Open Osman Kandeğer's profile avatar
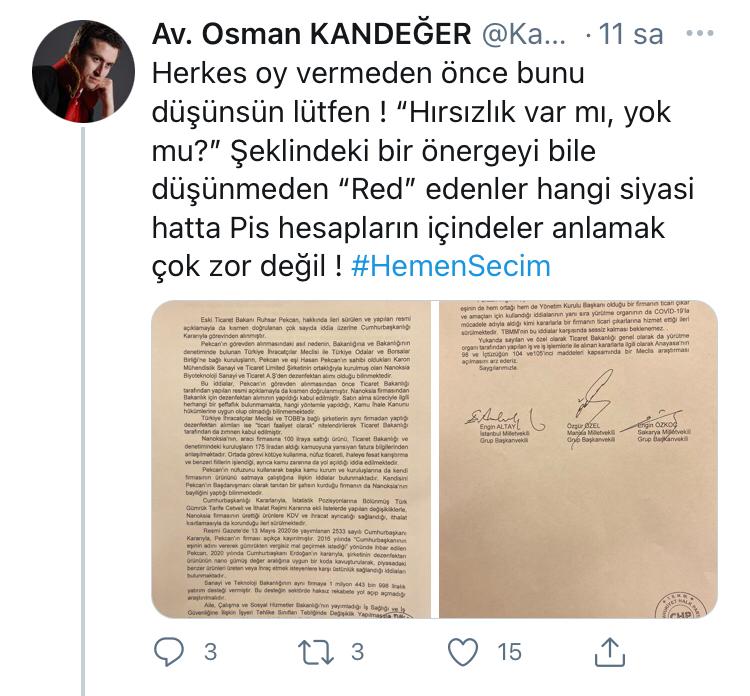750x696 pixels. pyautogui.click(x=83, y=71)
